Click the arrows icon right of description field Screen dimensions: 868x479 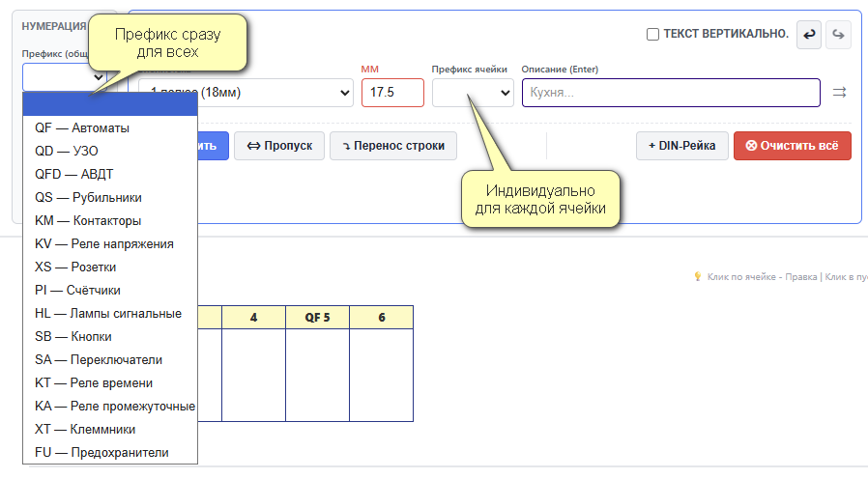pos(839,93)
